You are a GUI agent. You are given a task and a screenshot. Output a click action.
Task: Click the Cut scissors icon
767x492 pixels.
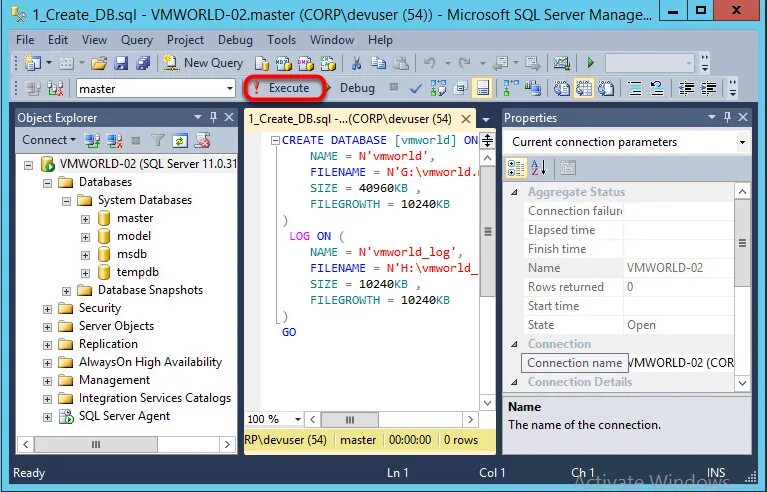(357, 63)
